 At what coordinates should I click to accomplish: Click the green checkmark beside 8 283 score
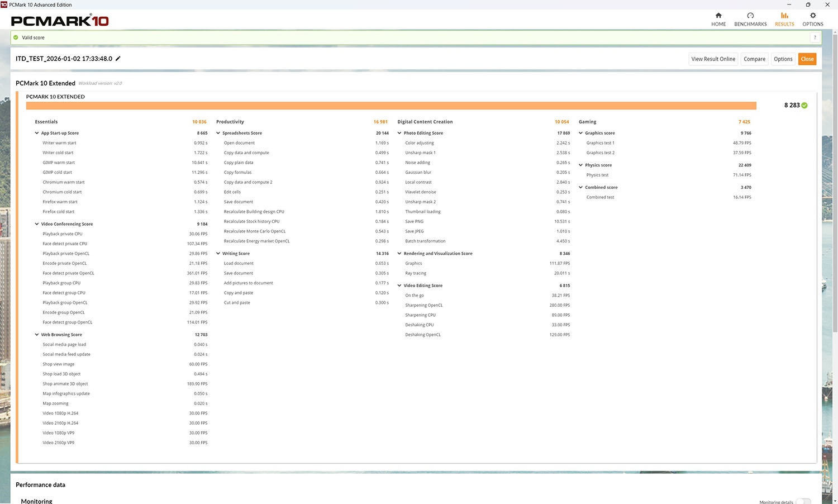[x=804, y=105]
